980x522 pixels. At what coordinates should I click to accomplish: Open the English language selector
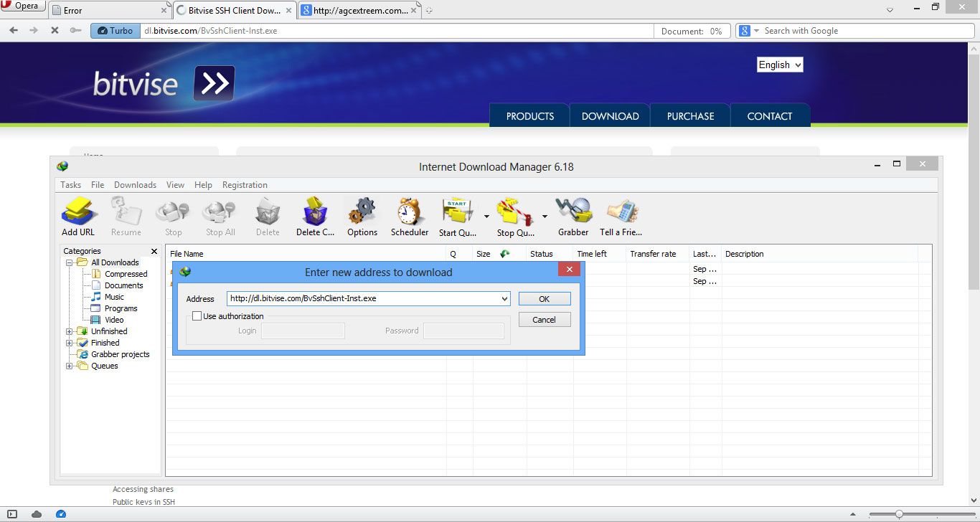click(x=779, y=65)
